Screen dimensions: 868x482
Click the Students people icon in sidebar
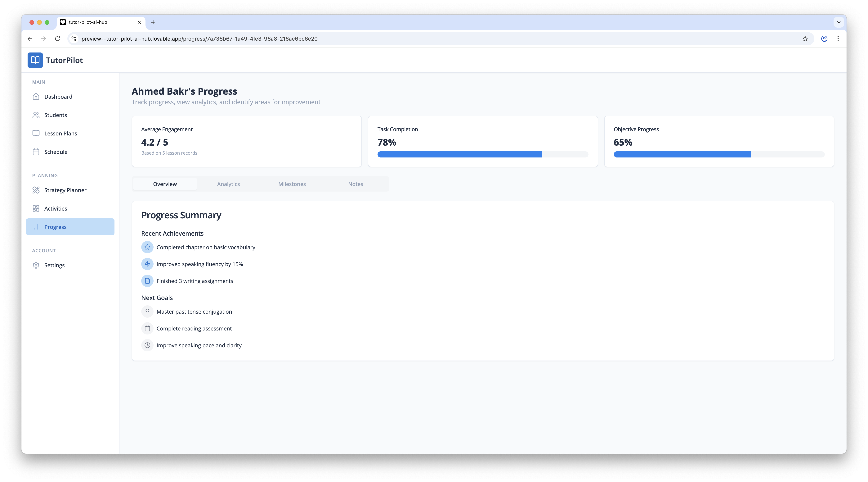(x=36, y=115)
